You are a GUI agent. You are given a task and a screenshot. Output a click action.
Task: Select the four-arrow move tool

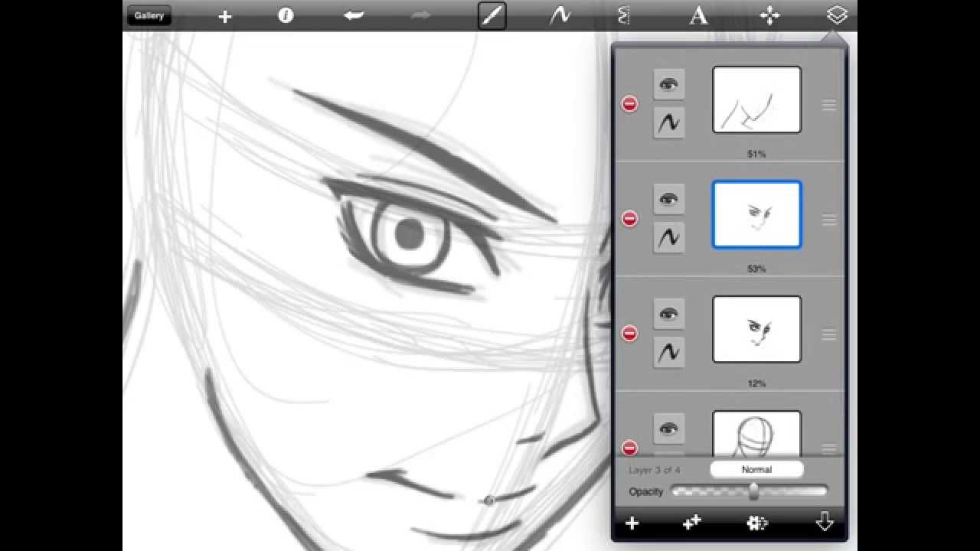[769, 15]
